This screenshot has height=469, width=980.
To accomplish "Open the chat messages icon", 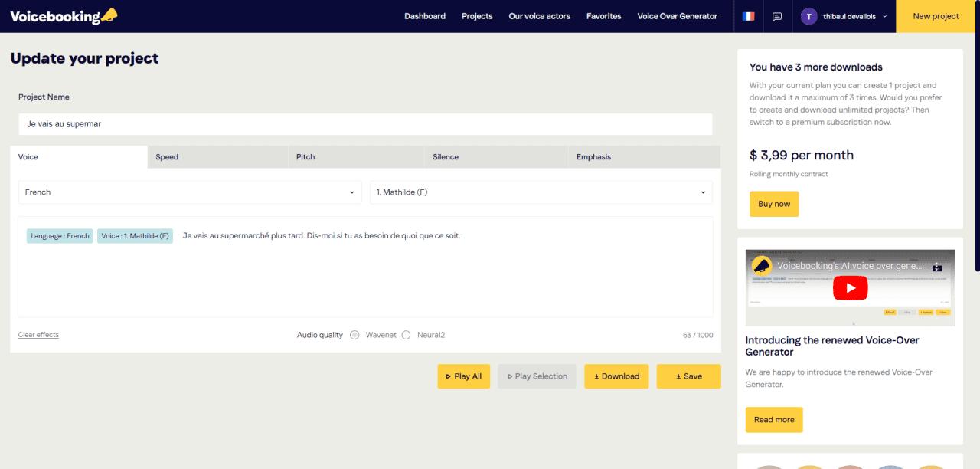I will (777, 16).
